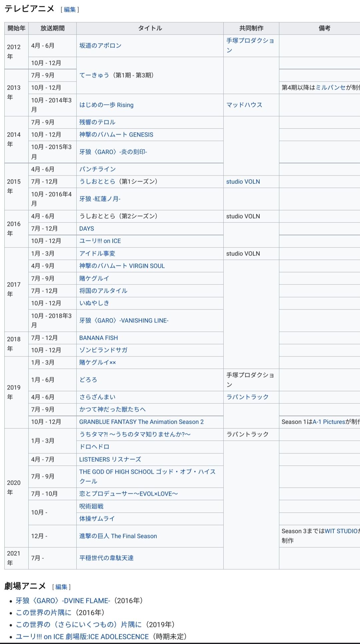Open the マッドハウス link

(x=244, y=105)
